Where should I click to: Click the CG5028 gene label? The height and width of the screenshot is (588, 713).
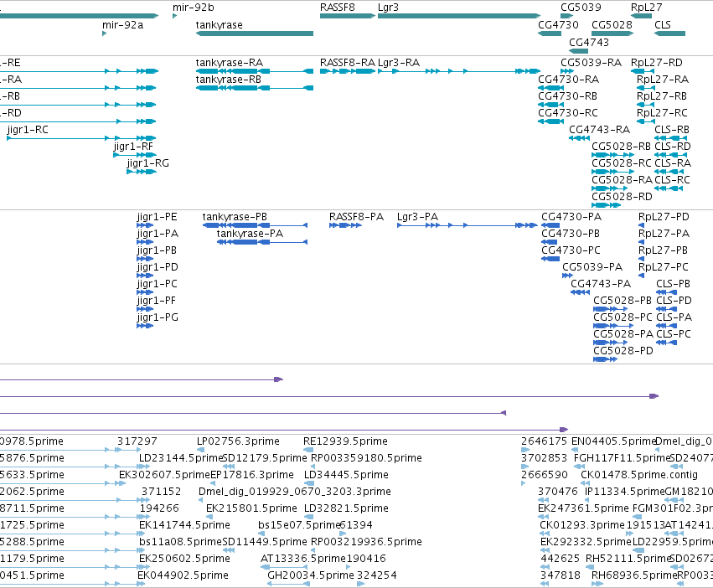tap(612, 24)
